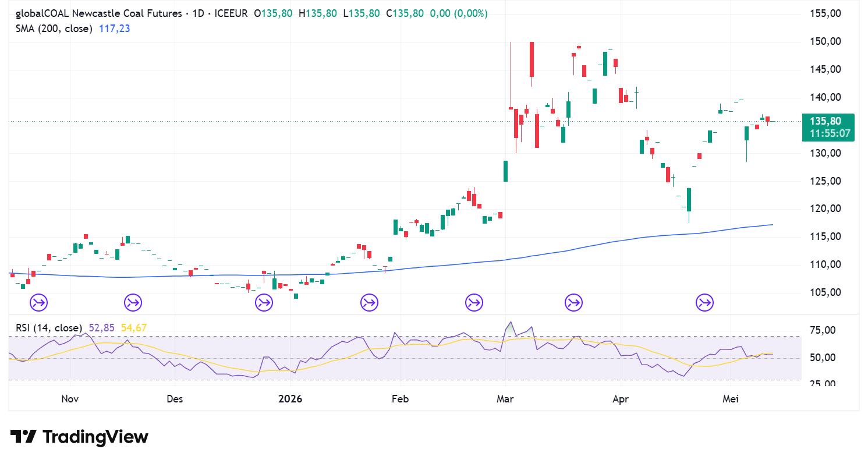Click the 75,00 level on RSI scale
The height and width of the screenshot is (463, 868).
[822, 330]
